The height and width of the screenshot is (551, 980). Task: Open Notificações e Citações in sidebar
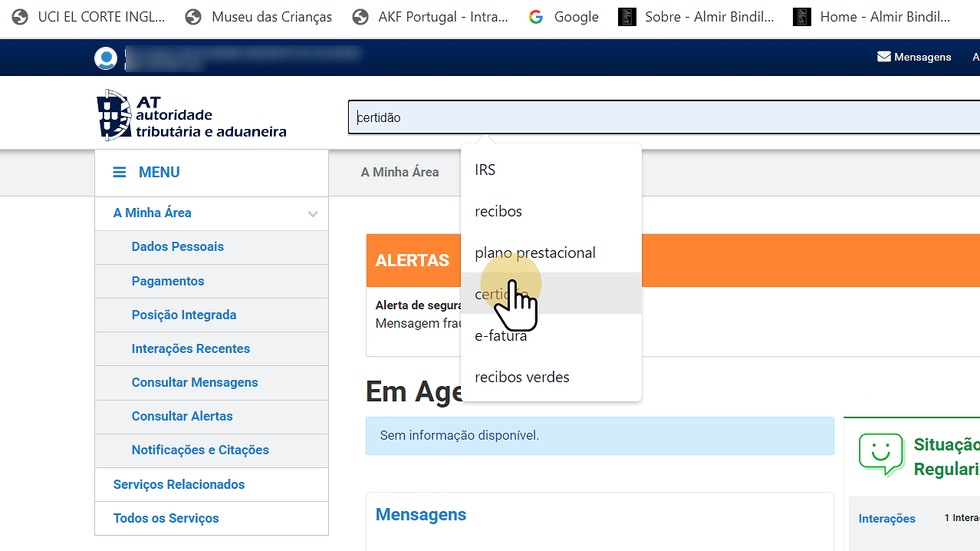pos(200,450)
